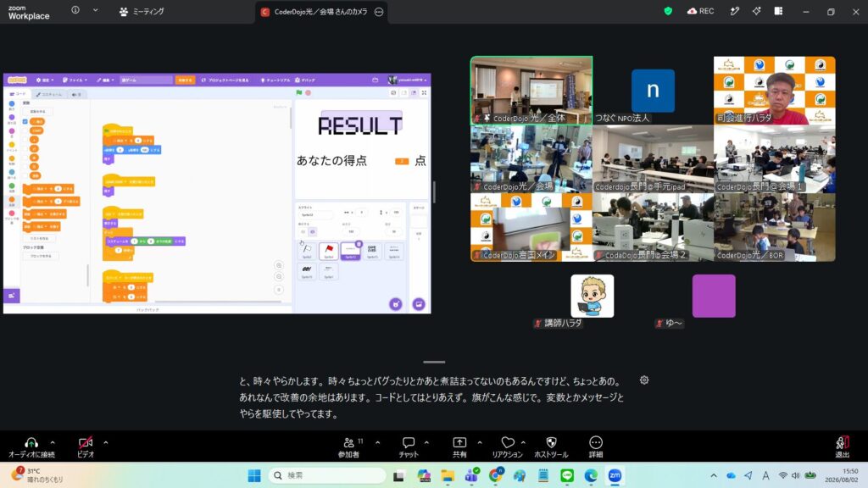868x488 pixels.
Task: Click workspace zoom-in magnifier in Scratch
Action: (x=279, y=265)
